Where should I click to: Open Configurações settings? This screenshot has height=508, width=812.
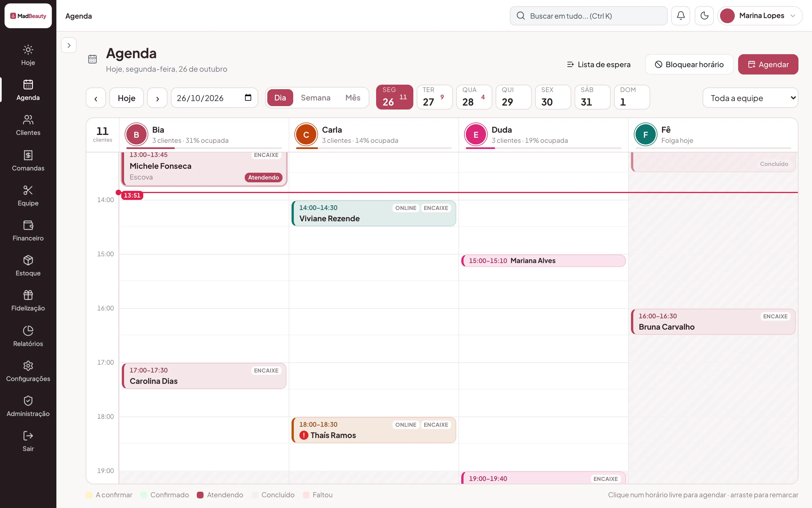click(x=28, y=371)
